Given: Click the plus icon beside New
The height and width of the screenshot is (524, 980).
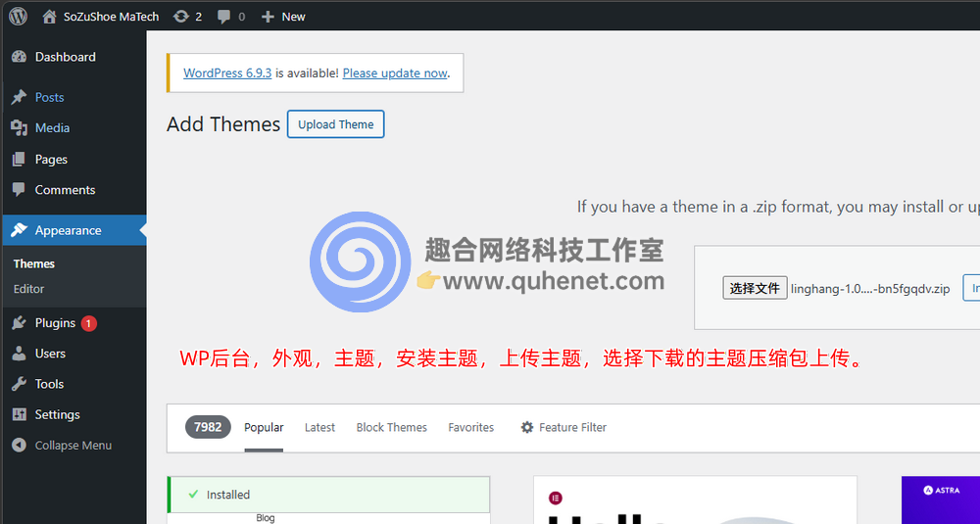Looking at the screenshot, I should tap(269, 17).
